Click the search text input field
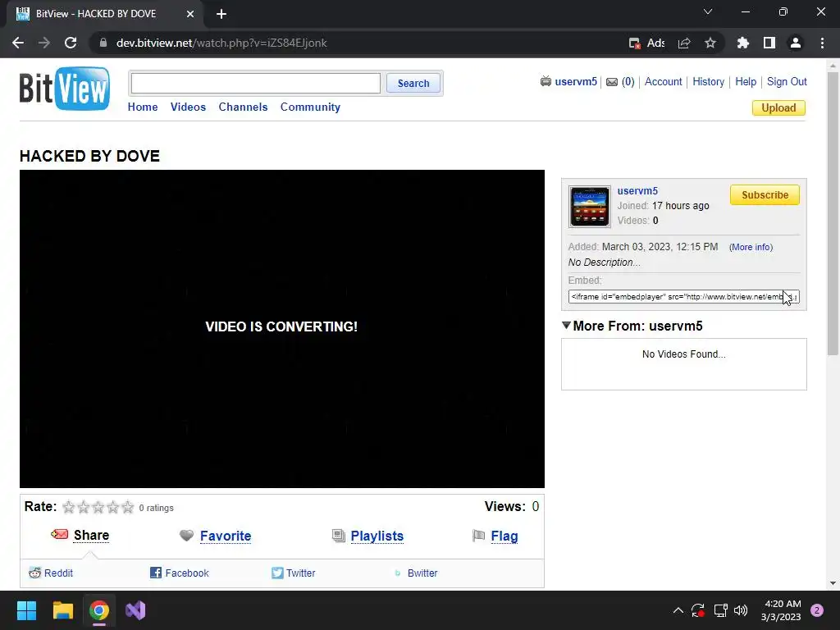840x630 pixels. pos(256,83)
